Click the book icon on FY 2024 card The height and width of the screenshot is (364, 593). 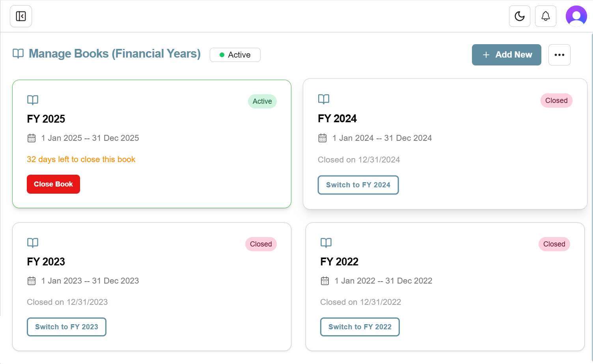click(x=324, y=99)
